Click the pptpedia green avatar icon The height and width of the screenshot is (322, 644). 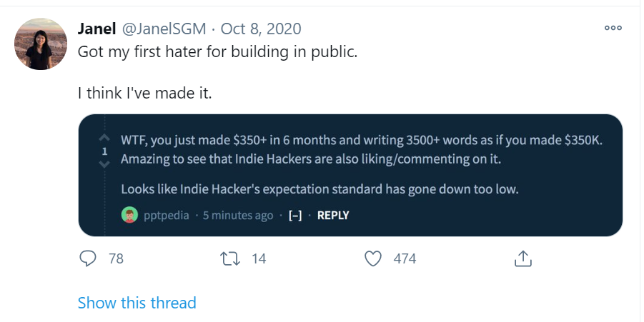point(129,215)
